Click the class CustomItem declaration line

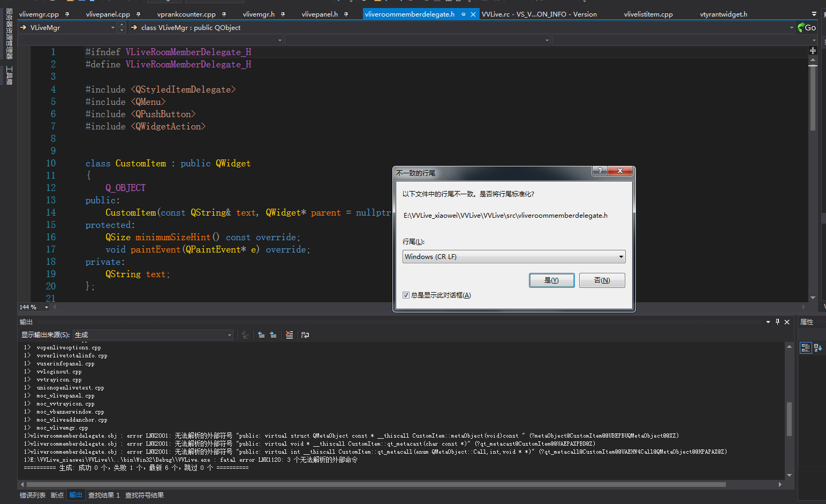coord(168,163)
